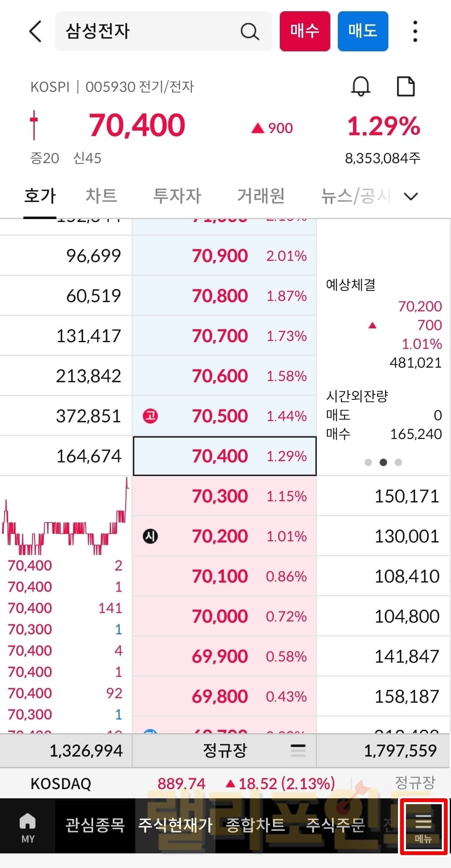The width and height of the screenshot is (451, 868).
Task: Open the 거래원 tab
Action: coord(261,196)
